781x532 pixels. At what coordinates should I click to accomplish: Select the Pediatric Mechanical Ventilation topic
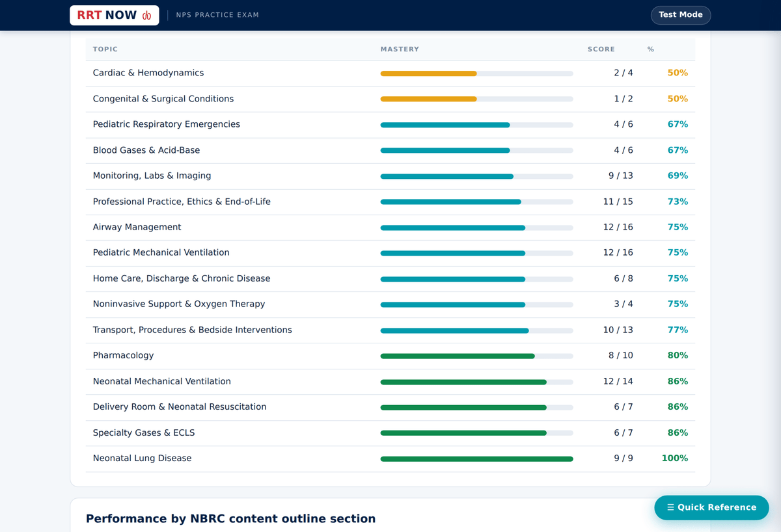161,252
